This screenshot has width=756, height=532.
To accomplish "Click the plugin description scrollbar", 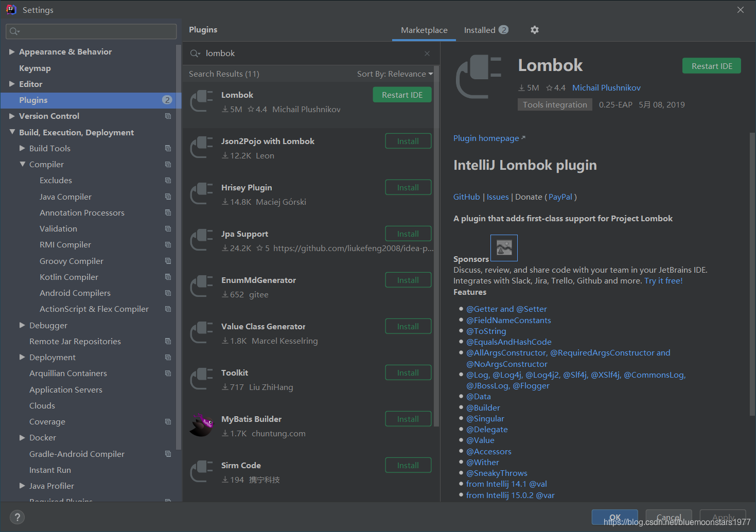I will click(x=752, y=274).
